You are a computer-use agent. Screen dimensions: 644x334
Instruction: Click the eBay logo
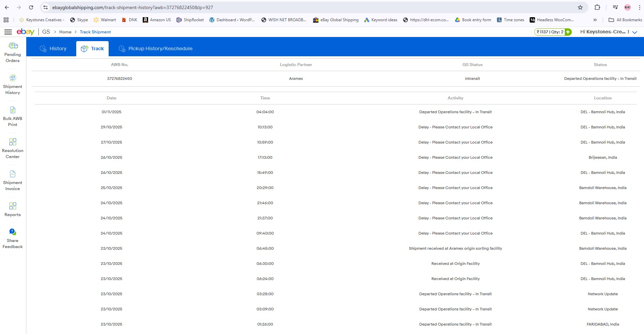tap(26, 32)
